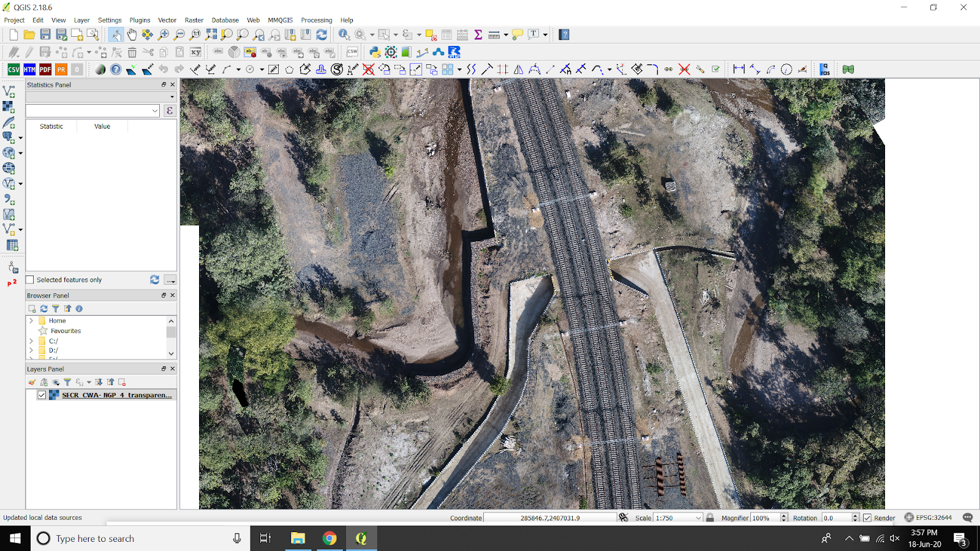
Task: Expand the C:/ drive node
Action: [x=31, y=341]
